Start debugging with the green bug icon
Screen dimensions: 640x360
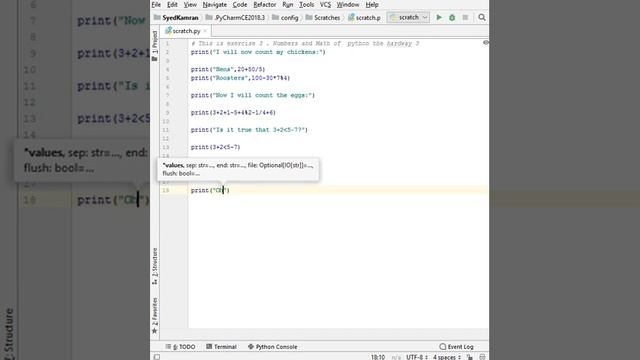click(452, 18)
